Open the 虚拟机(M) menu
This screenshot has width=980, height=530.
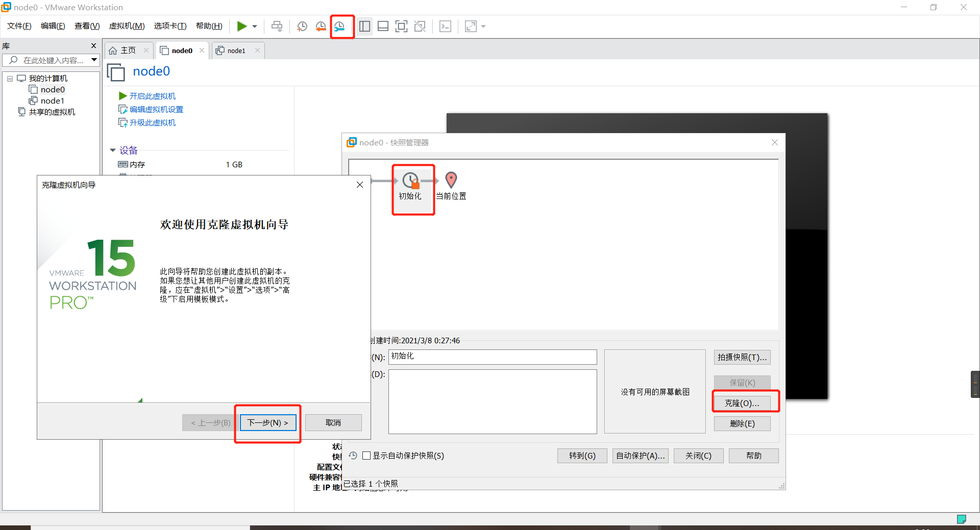pyautogui.click(x=127, y=26)
